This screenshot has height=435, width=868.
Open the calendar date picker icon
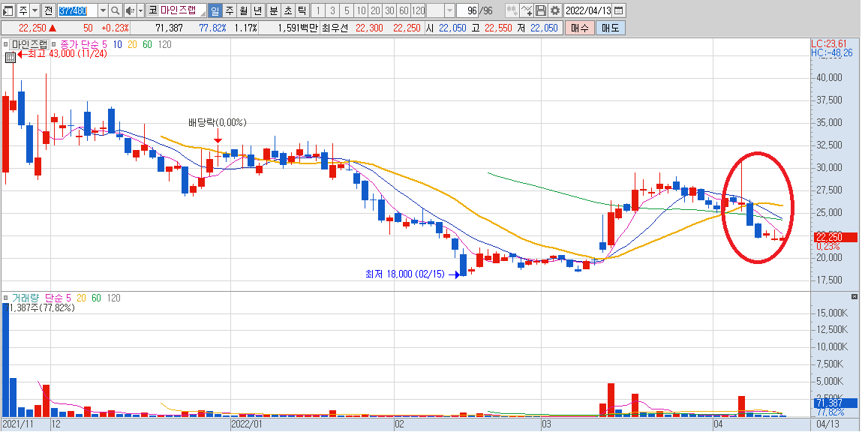pyautogui.click(x=619, y=10)
